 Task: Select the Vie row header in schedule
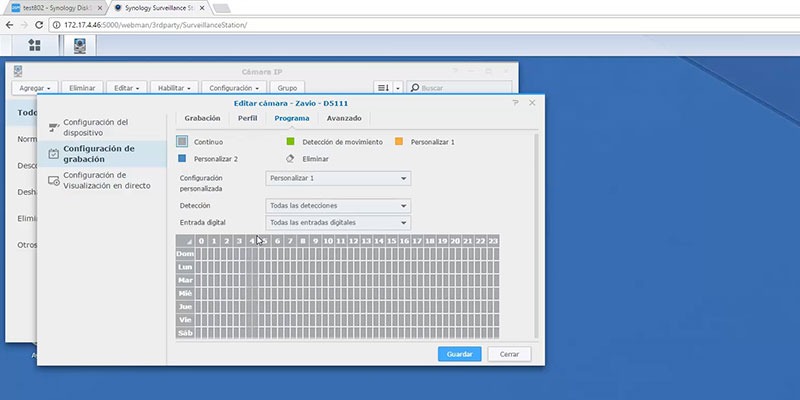point(185,320)
